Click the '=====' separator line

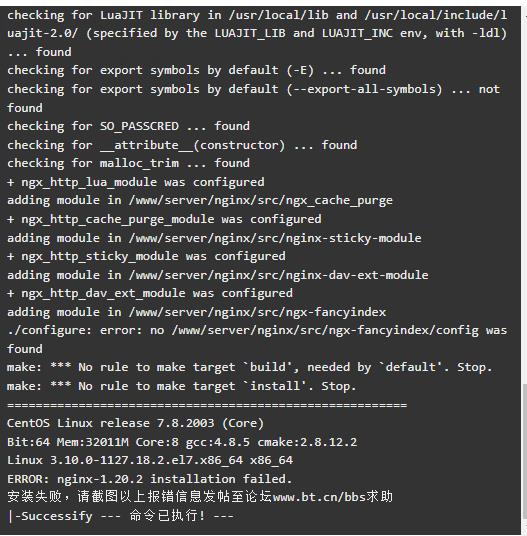207,405
